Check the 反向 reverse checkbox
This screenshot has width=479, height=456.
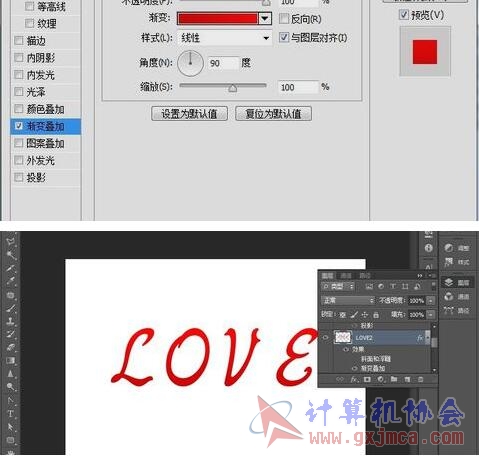coord(284,19)
